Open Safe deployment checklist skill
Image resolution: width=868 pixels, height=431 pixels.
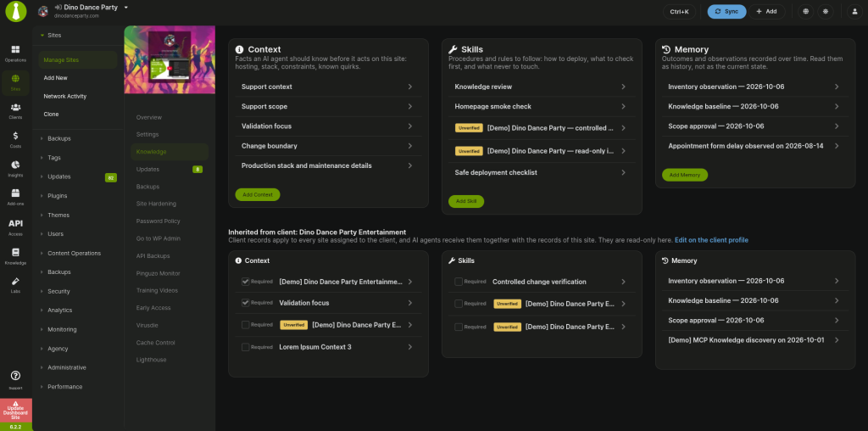[x=542, y=173]
